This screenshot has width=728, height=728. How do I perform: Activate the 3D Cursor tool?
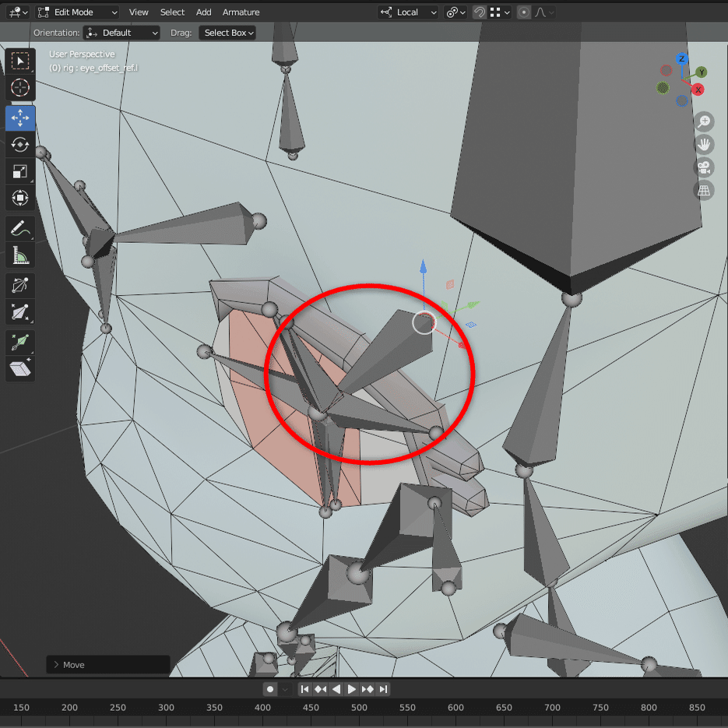pyautogui.click(x=20, y=88)
